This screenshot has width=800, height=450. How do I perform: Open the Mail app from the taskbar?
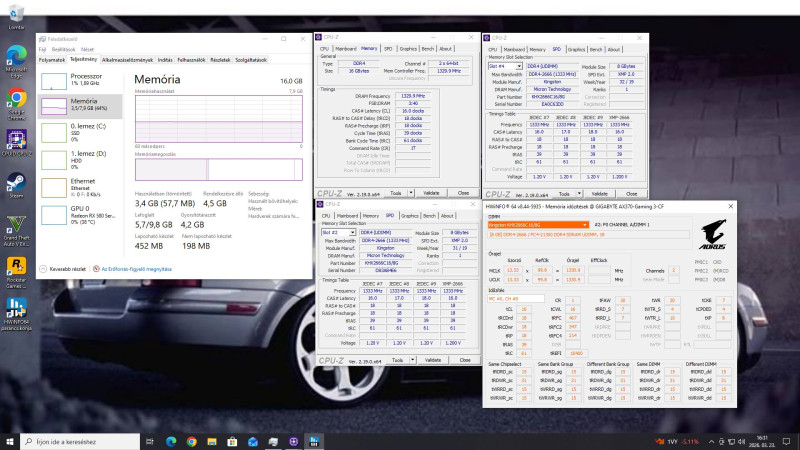click(x=253, y=441)
